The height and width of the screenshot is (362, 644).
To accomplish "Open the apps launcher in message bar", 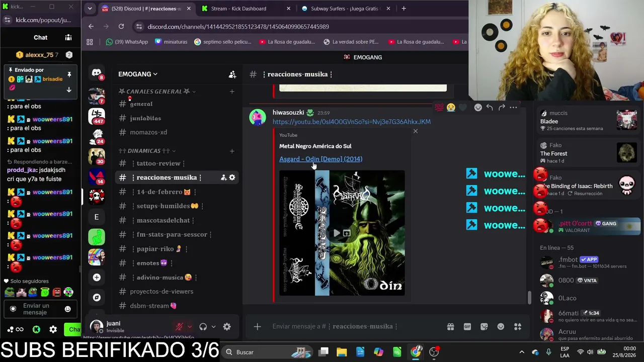I will 518,327.
